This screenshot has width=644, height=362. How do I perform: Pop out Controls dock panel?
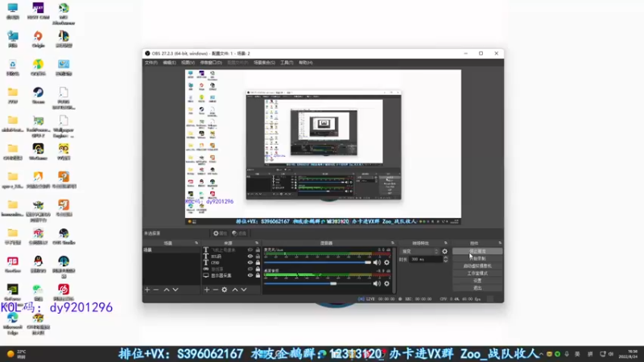pos(500,243)
